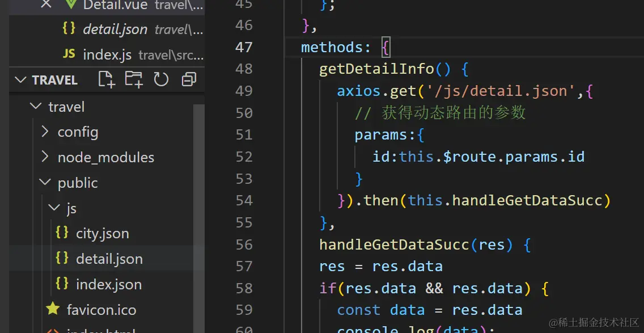
Task: Create a new folder in TRAVEL
Action: 134,79
